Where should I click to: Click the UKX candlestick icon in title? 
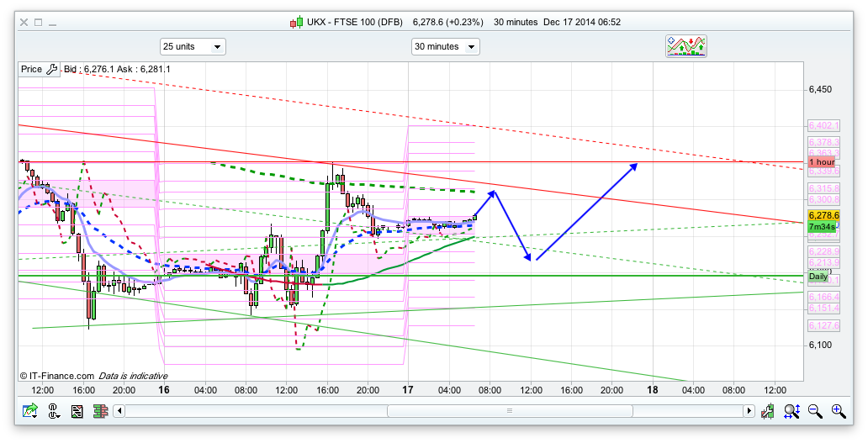(296, 23)
